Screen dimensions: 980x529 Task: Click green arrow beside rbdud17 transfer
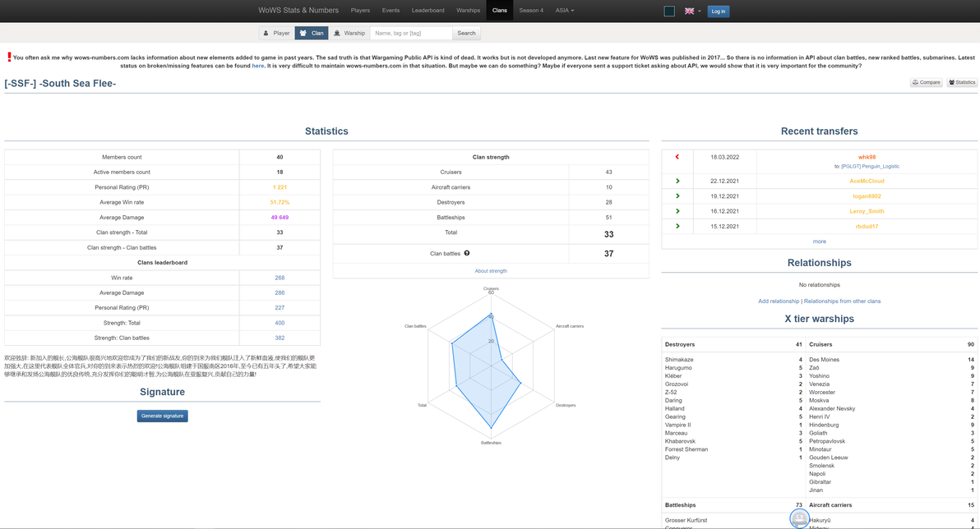coord(677,226)
